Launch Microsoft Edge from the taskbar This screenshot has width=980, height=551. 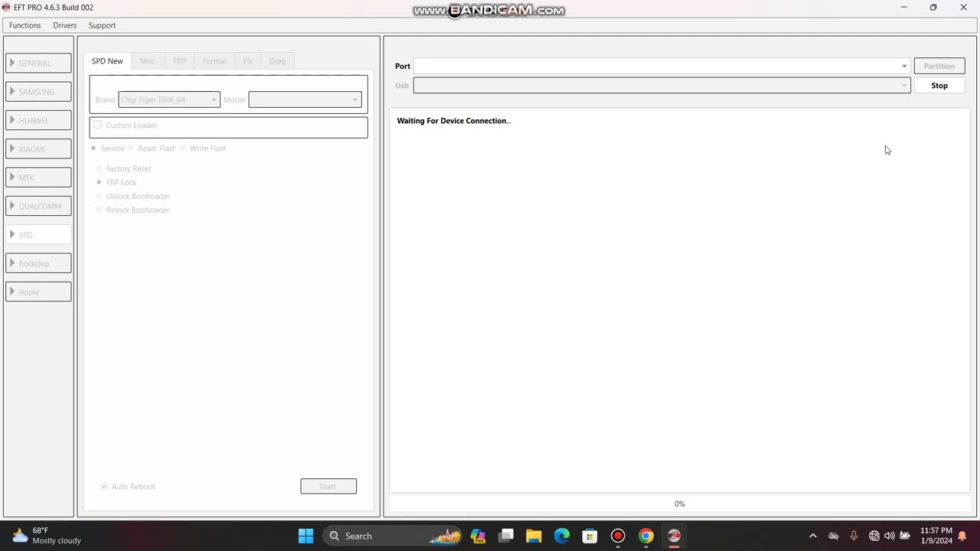(562, 536)
